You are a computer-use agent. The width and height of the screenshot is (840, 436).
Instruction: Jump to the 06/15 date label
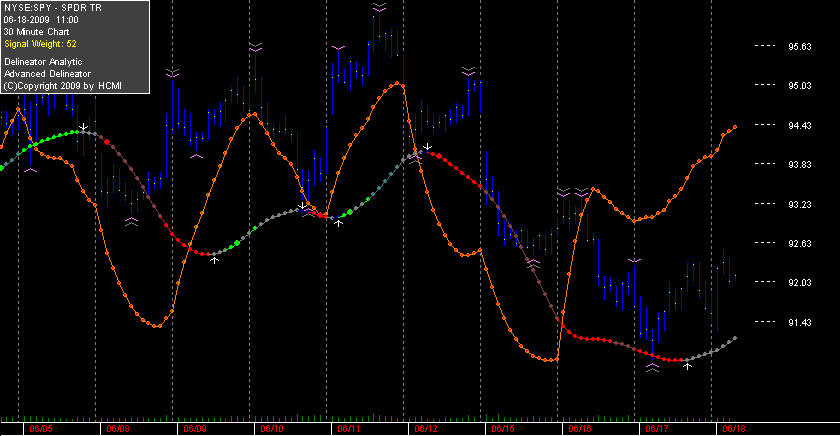[503, 429]
